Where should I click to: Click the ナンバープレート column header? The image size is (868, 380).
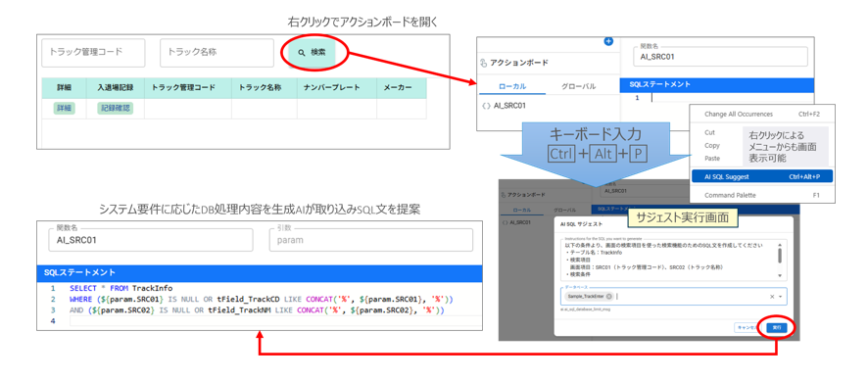(337, 88)
